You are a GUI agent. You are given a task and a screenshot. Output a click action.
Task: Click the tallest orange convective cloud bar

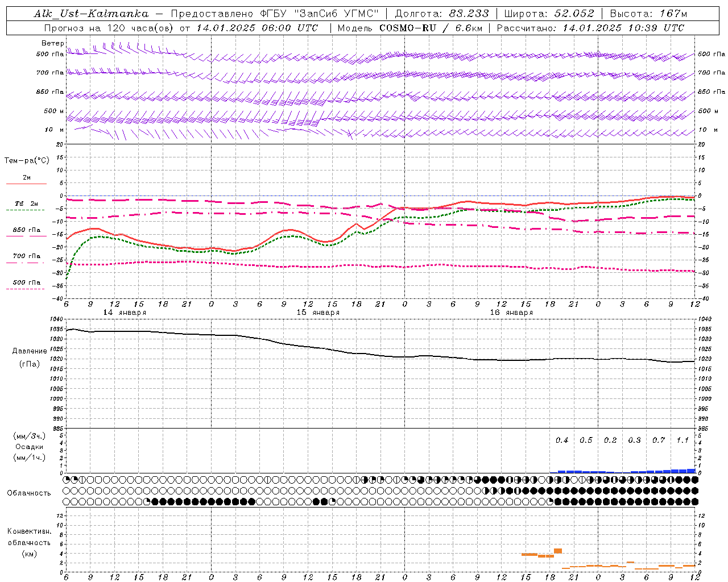(558, 551)
